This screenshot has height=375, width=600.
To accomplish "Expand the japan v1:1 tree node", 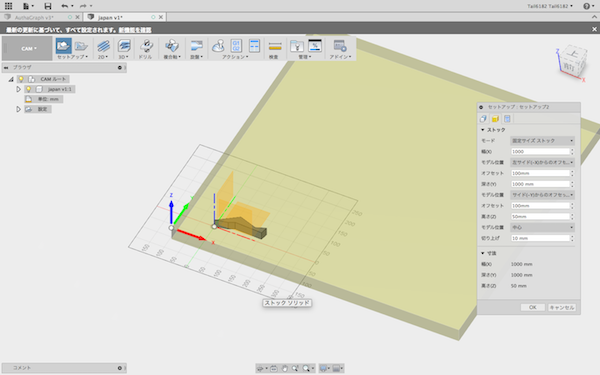I will click(18, 89).
